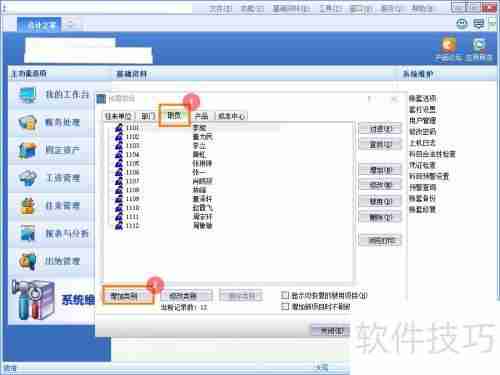Screen dimensions: 500x375
Task: Toggle the no-refresh-when-adding checkbox in the dialog
Action: (285, 306)
